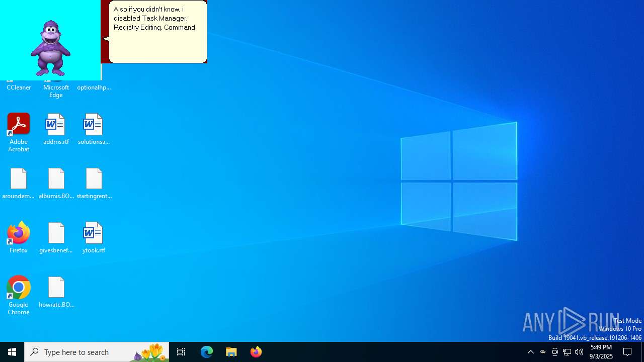Select the Microsoft Edge desktop shortcut label
This screenshot has width=644, height=362.
point(56,91)
